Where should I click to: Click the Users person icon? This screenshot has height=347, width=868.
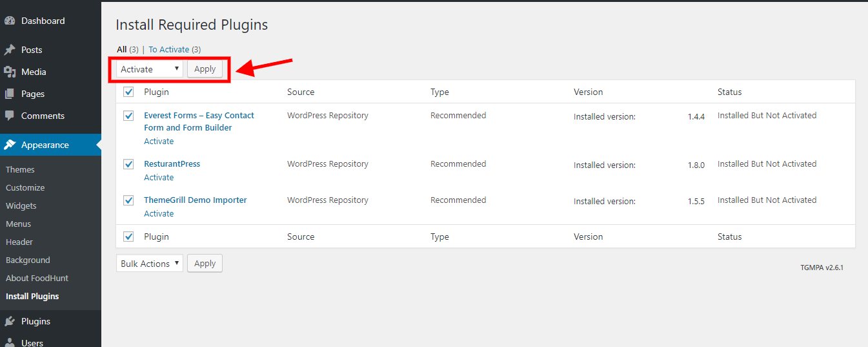click(x=10, y=342)
